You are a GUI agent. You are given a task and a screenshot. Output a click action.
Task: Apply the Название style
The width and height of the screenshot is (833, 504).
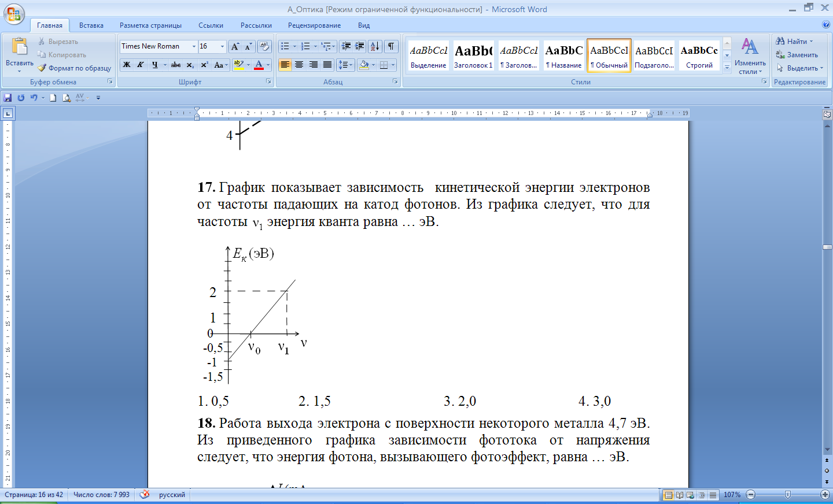[564, 55]
